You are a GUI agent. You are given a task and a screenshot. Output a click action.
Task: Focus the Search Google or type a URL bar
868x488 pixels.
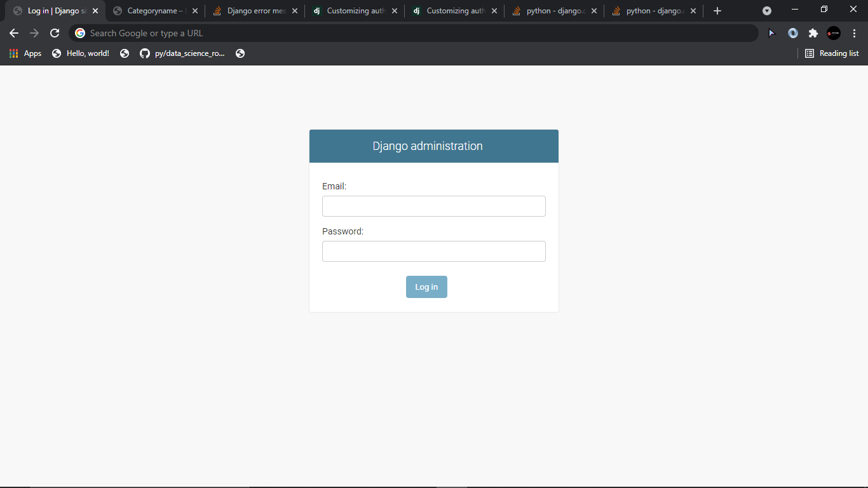(x=413, y=33)
